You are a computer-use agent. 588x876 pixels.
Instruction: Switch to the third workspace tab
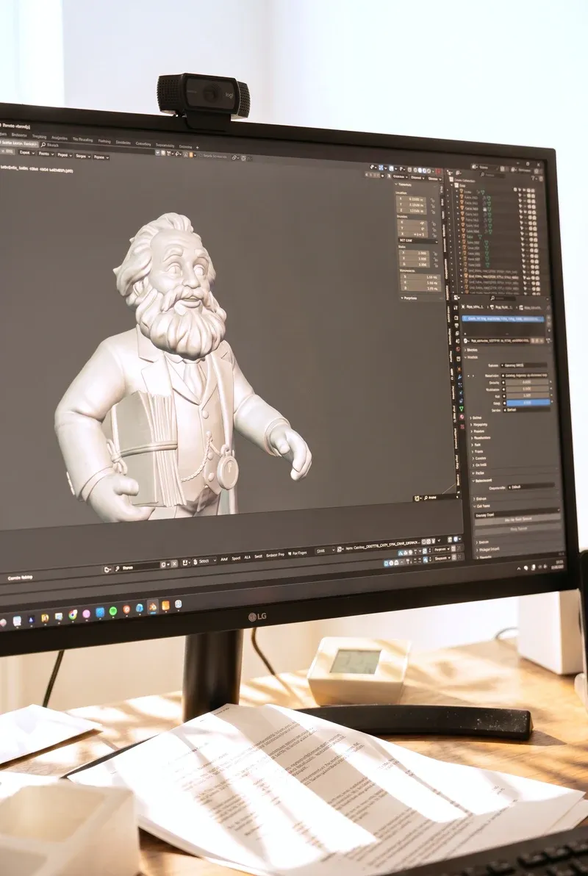[x=39, y=136]
